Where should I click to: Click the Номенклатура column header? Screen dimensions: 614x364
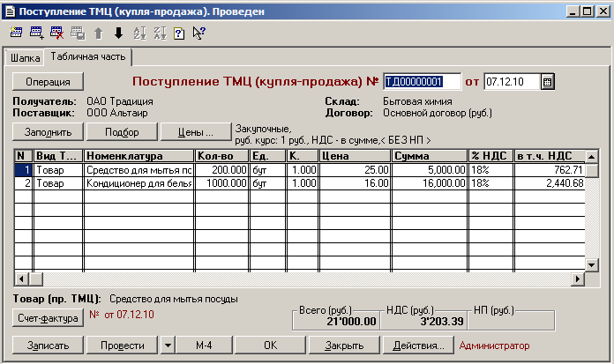pos(139,156)
